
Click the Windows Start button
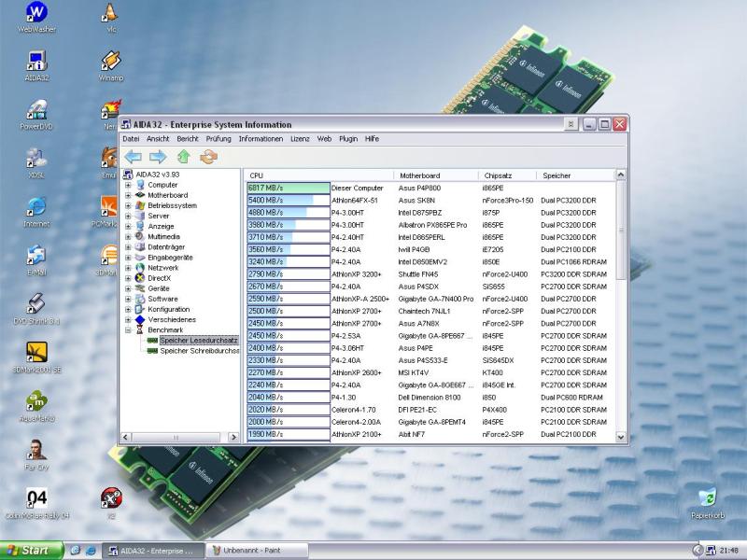coord(32,551)
